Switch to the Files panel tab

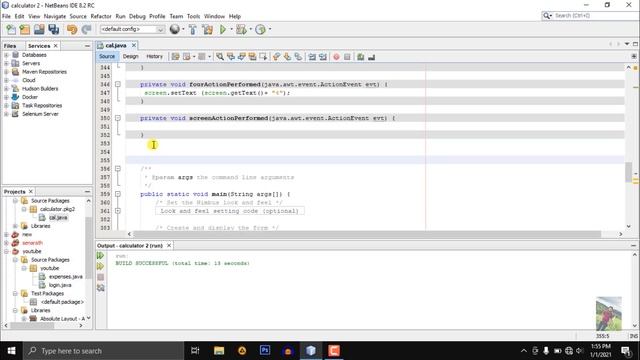(10, 46)
